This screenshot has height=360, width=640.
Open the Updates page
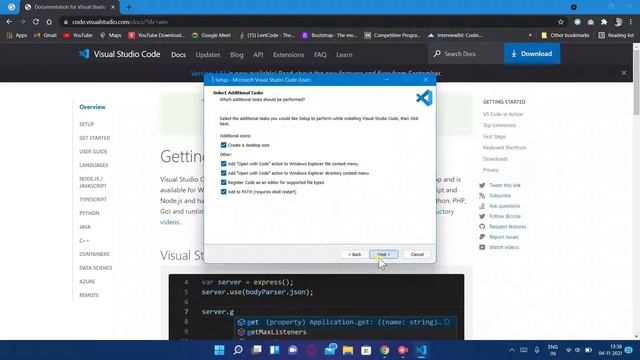pos(208,55)
